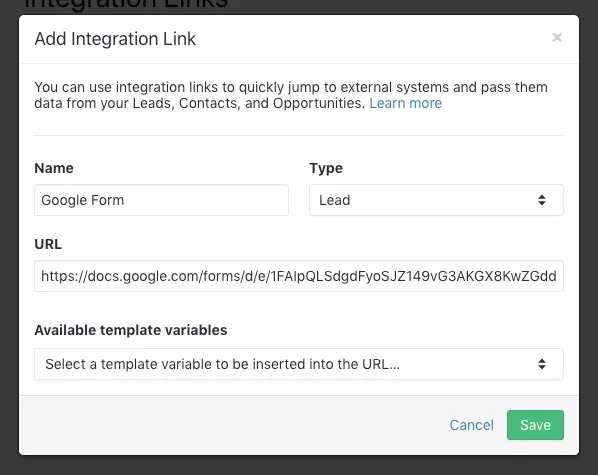Click the 'Type' field label
This screenshot has width=598, height=475.
(326, 168)
